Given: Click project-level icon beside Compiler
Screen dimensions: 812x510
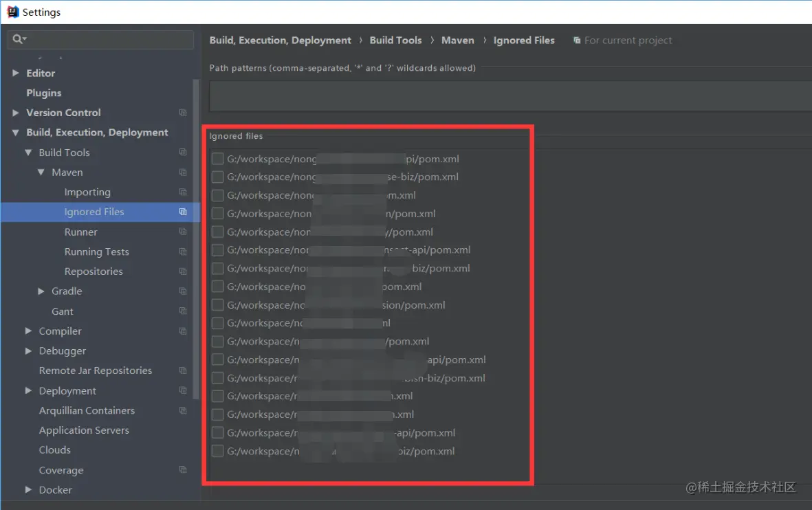Looking at the screenshot, I should click(183, 331).
